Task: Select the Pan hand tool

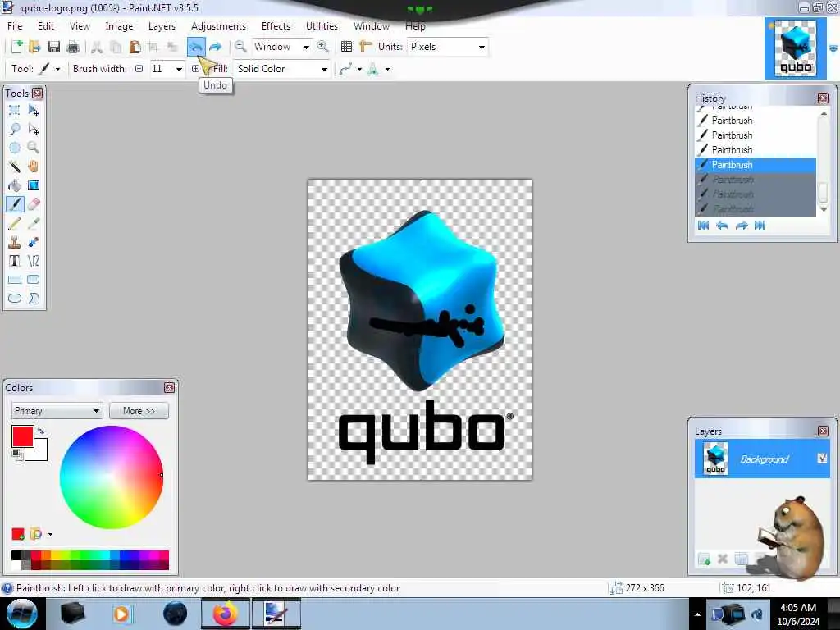Action: (x=33, y=167)
